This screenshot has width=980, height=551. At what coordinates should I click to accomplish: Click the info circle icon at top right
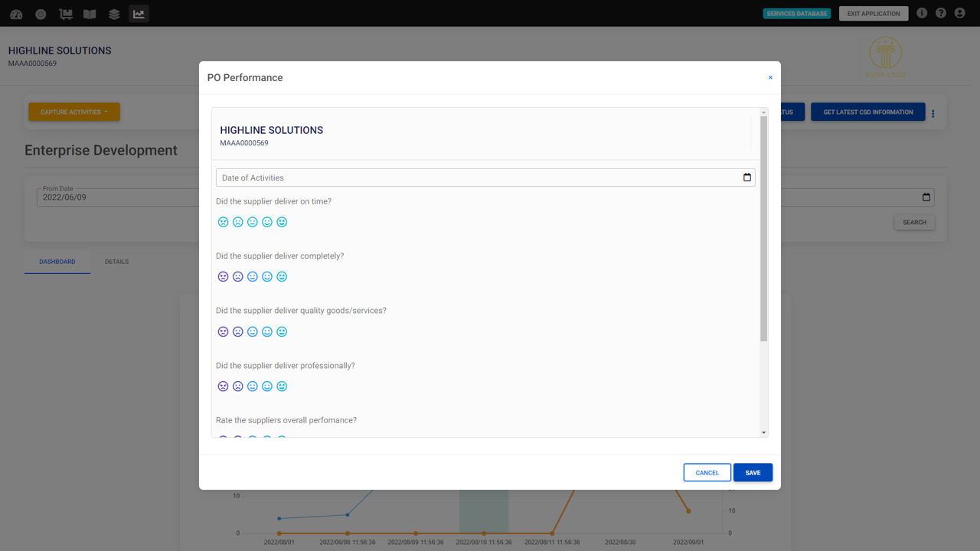[922, 13]
